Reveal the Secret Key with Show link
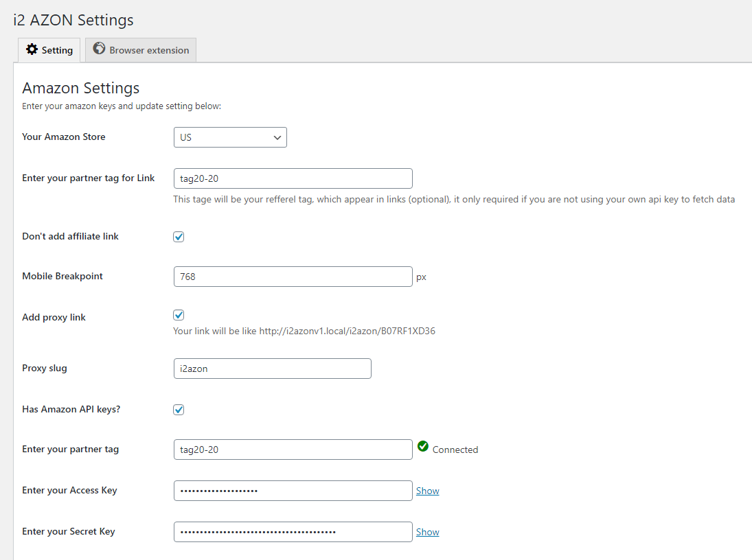Image resolution: width=752 pixels, height=560 pixels. pyautogui.click(x=427, y=532)
